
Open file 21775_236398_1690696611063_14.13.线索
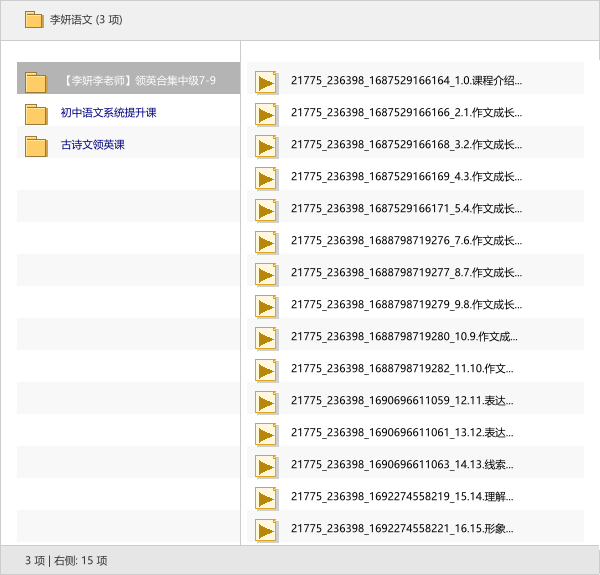(x=402, y=465)
